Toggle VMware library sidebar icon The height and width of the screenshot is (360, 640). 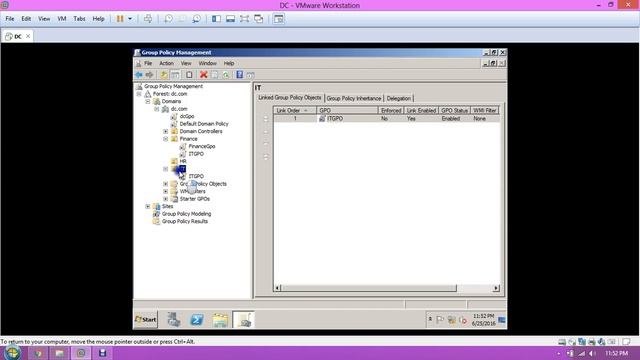click(x=216, y=19)
